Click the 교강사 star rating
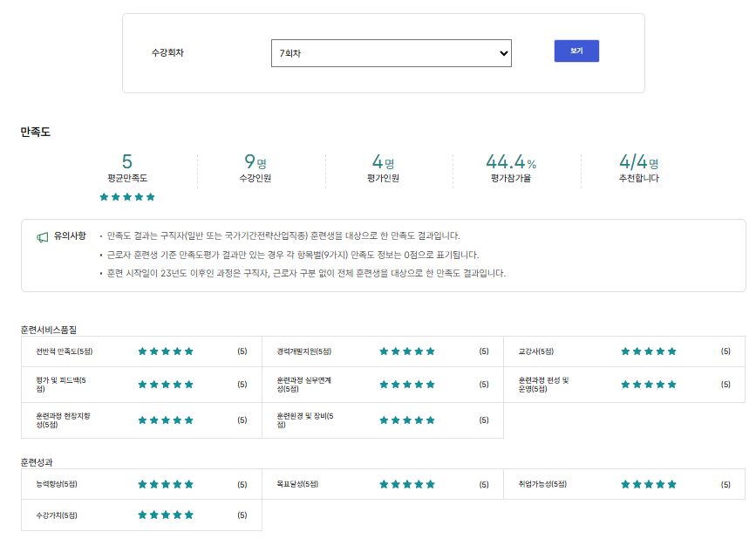This screenshot has width=756, height=539. click(649, 351)
